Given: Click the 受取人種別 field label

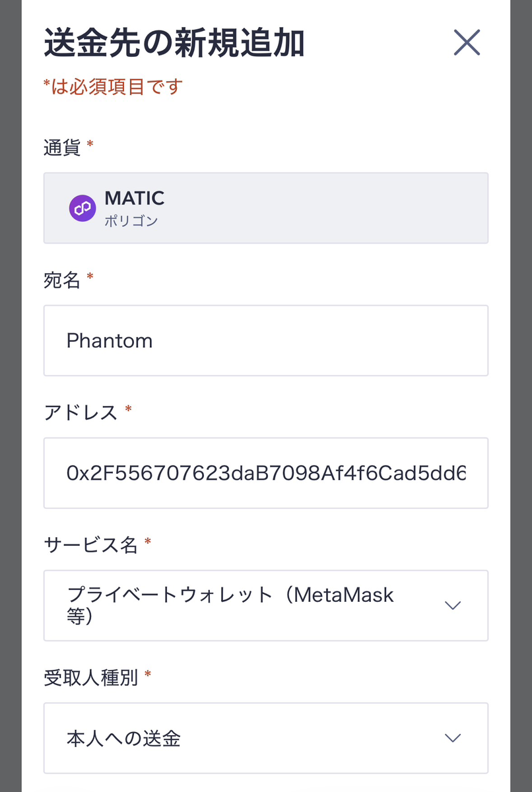Looking at the screenshot, I should coord(90,677).
